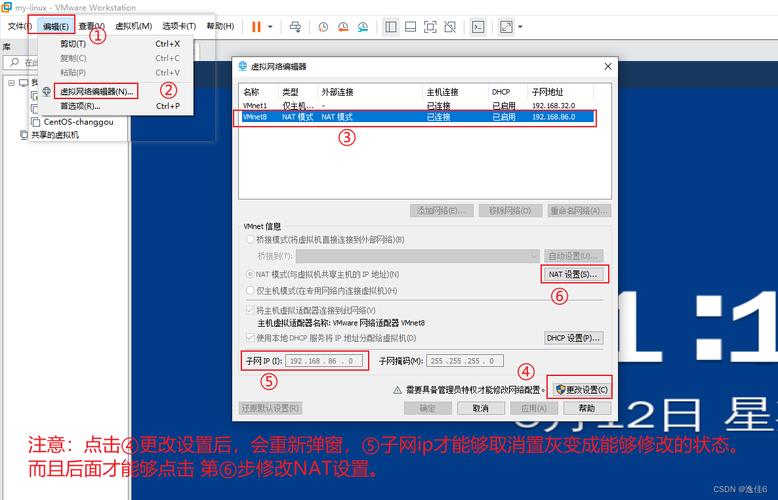Close the 虚拟网络编辑器 dialog
The height and width of the screenshot is (500, 778).
[608, 66]
